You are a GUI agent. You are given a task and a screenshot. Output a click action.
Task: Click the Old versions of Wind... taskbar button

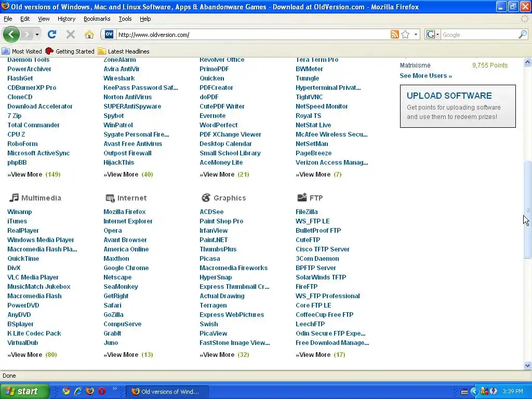point(167,392)
